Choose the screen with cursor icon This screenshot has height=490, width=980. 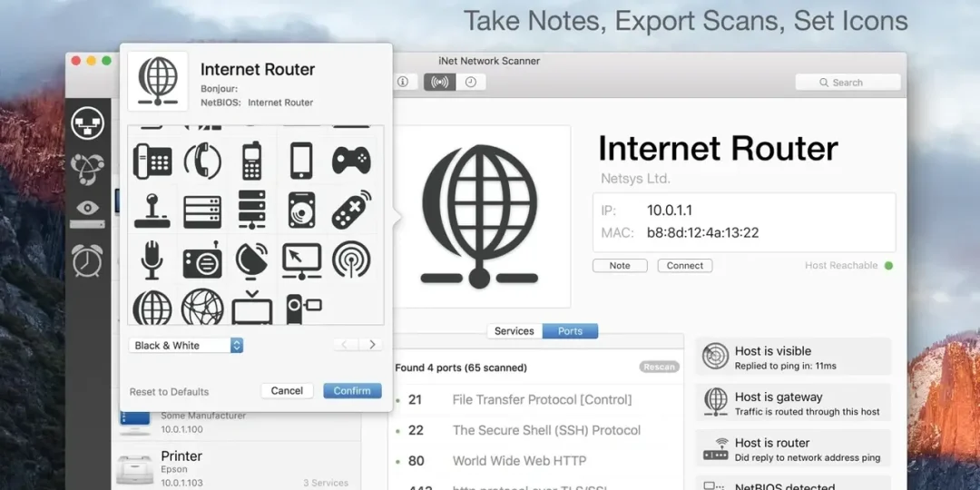301,260
